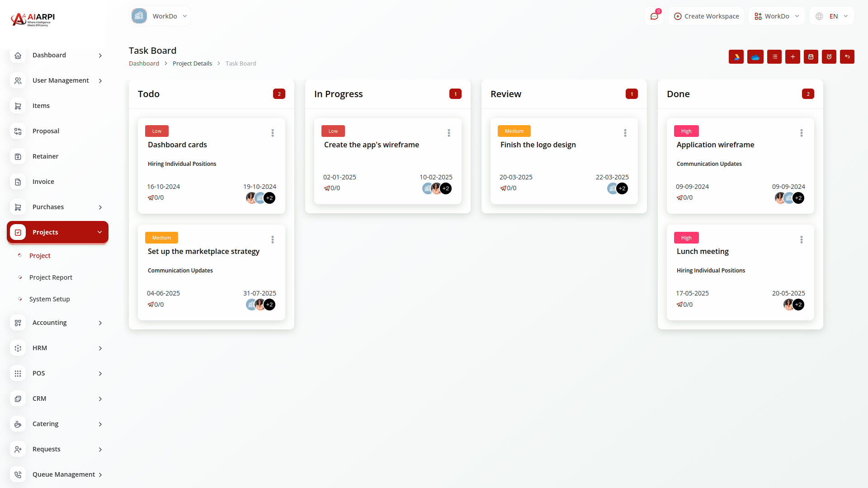Expand the User Management sidebar menu
Image resolution: width=868 pixels, height=488 pixels.
click(x=57, y=80)
